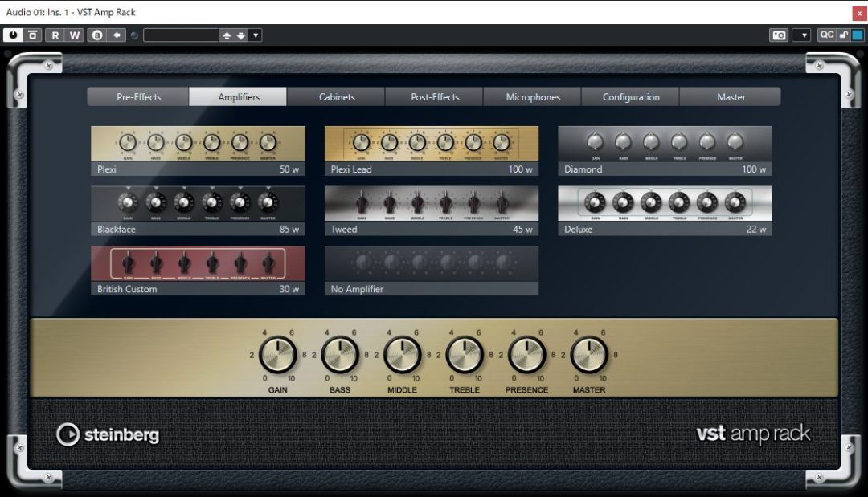Click the large GAIN knob
This screenshot has height=497, width=868.
[278, 355]
